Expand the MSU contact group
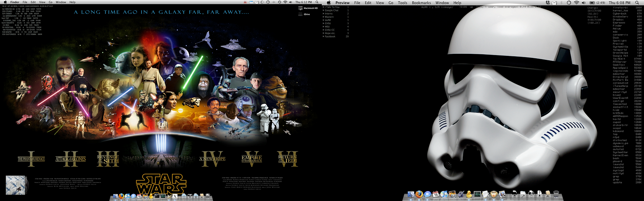The height and width of the screenshot is (201, 644). tap(324, 27)
